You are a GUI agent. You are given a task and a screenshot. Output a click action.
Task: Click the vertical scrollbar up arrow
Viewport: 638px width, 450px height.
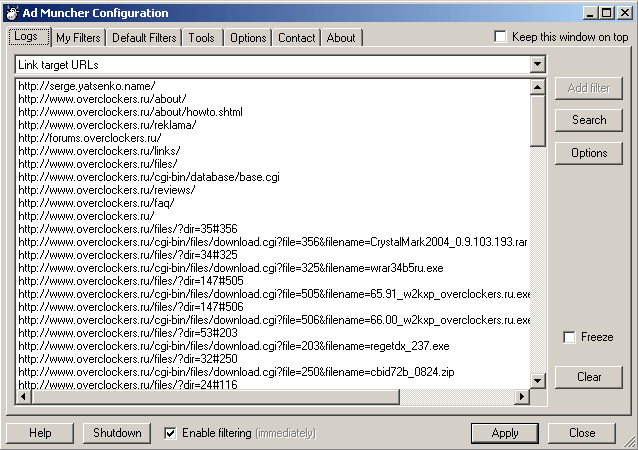click(537, 87)
